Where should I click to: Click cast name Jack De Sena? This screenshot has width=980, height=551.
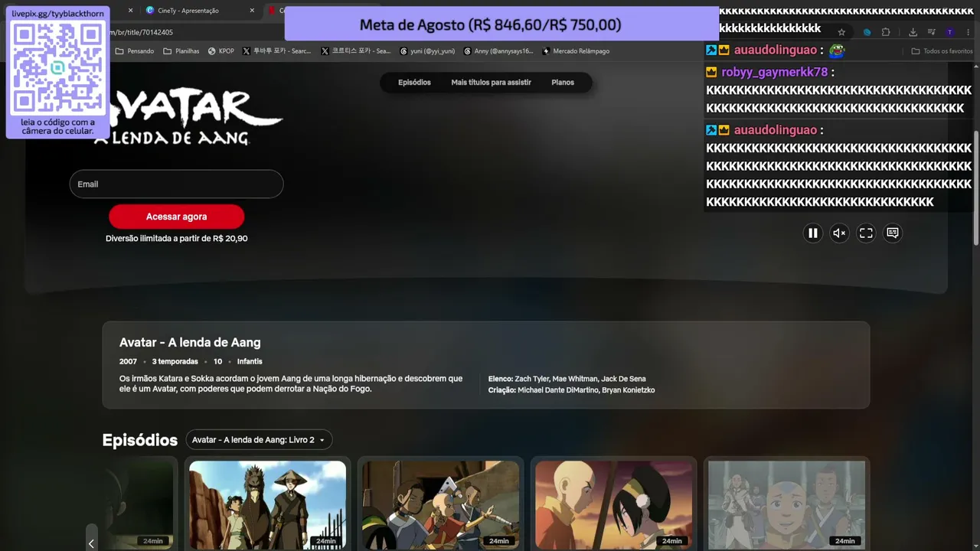click(x=623, y=379)
